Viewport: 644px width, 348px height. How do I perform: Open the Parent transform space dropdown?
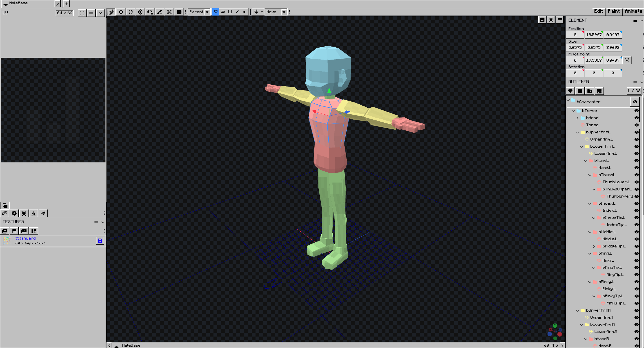click(x=199, y=12)
